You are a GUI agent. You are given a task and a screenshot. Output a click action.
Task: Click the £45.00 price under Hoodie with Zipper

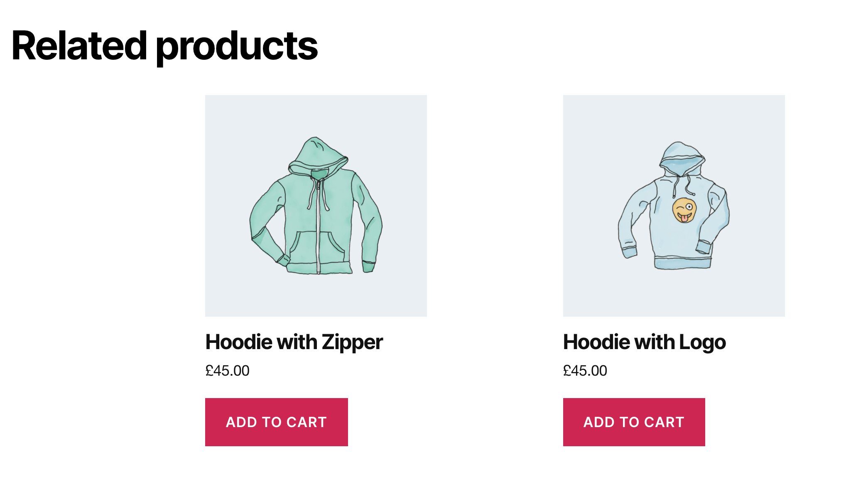[227, 371]
